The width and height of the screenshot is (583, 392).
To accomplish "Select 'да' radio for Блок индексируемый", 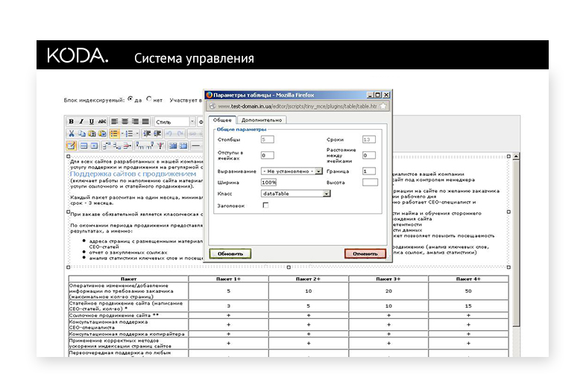I will pyautogui.click(x=130, y=99).
